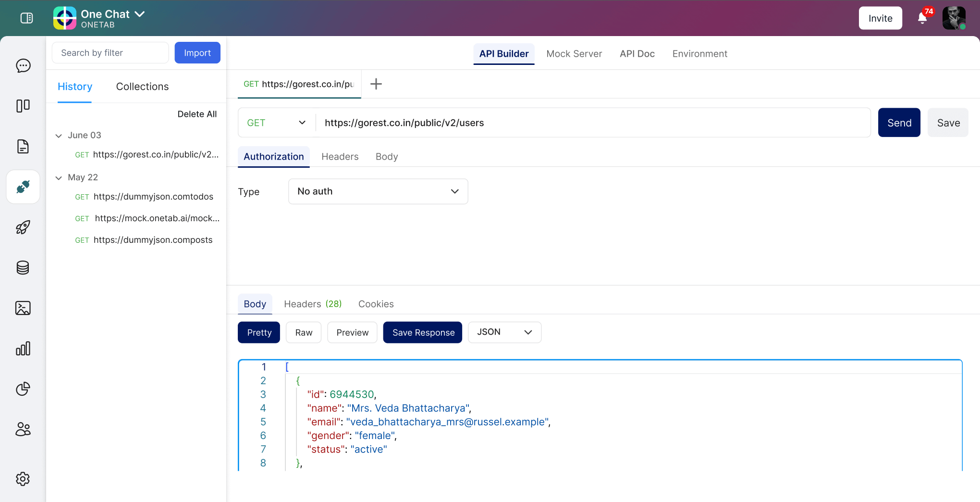Add a new request tab with plus

click(376, 84)
